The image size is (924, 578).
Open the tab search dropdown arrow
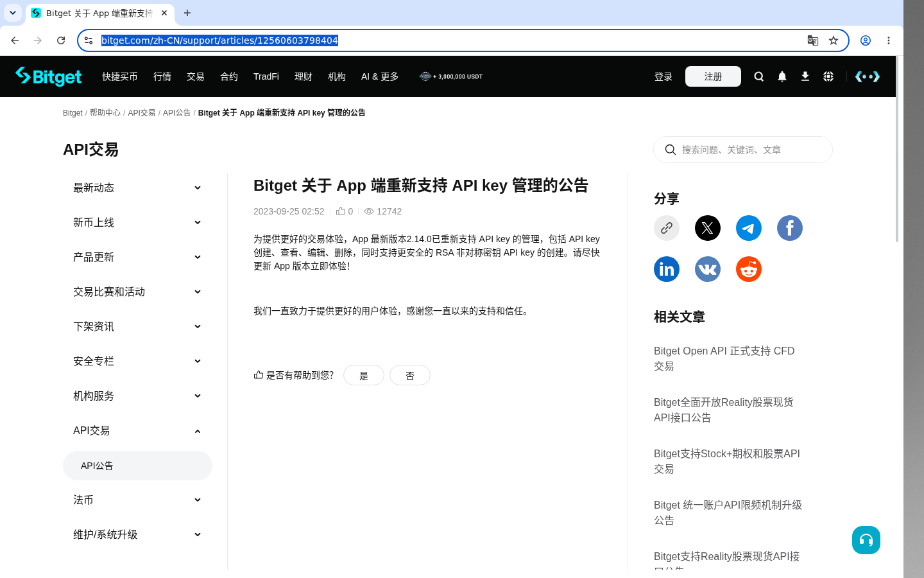13,13
